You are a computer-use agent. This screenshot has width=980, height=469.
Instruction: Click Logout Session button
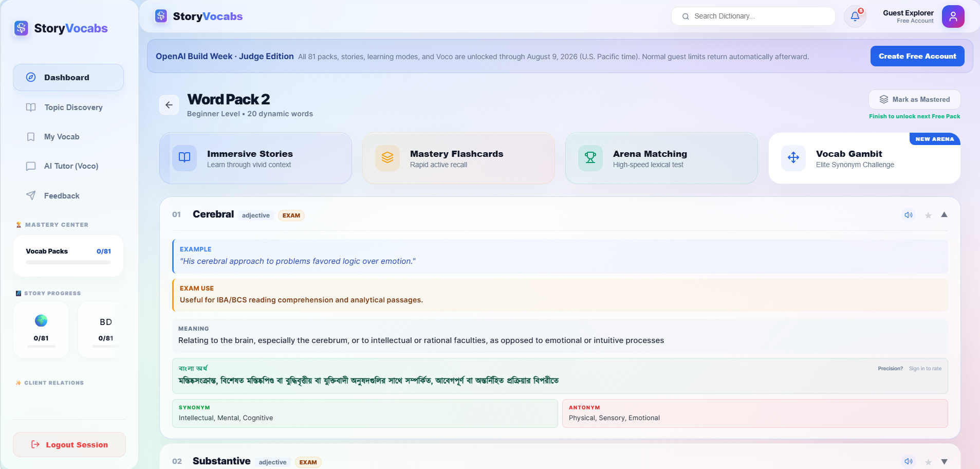[x=69, y=445]
